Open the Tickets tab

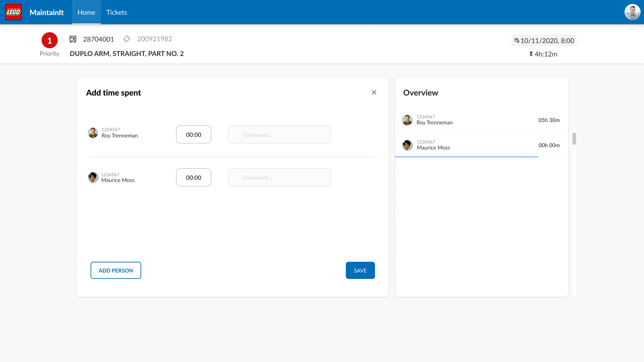(x=117, y=12)
